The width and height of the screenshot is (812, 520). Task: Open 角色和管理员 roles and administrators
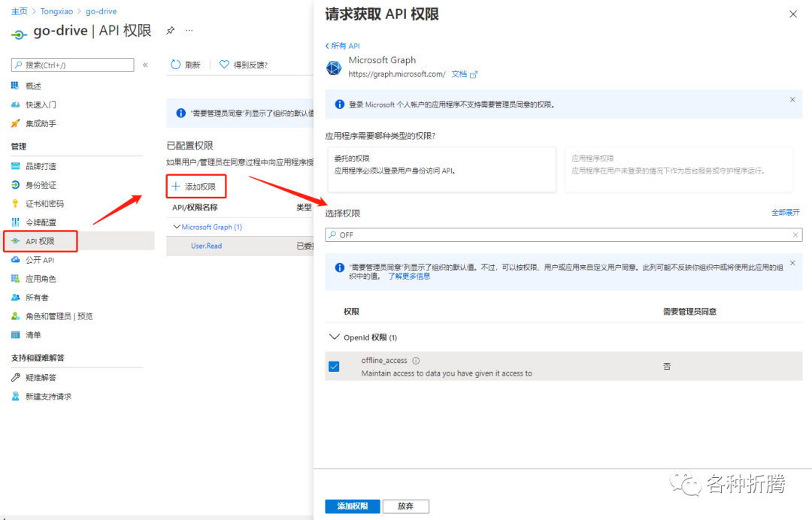(x=58, y=316)
